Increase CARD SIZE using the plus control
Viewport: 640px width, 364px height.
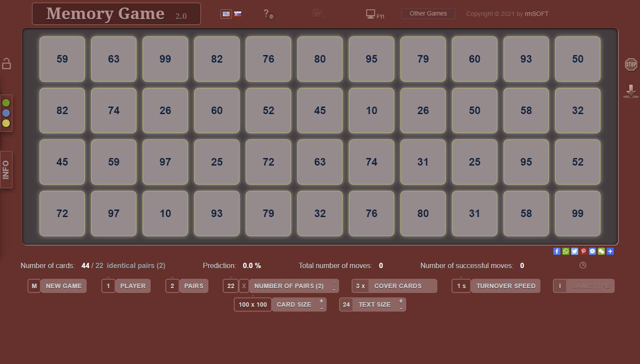tap(321, 301)
